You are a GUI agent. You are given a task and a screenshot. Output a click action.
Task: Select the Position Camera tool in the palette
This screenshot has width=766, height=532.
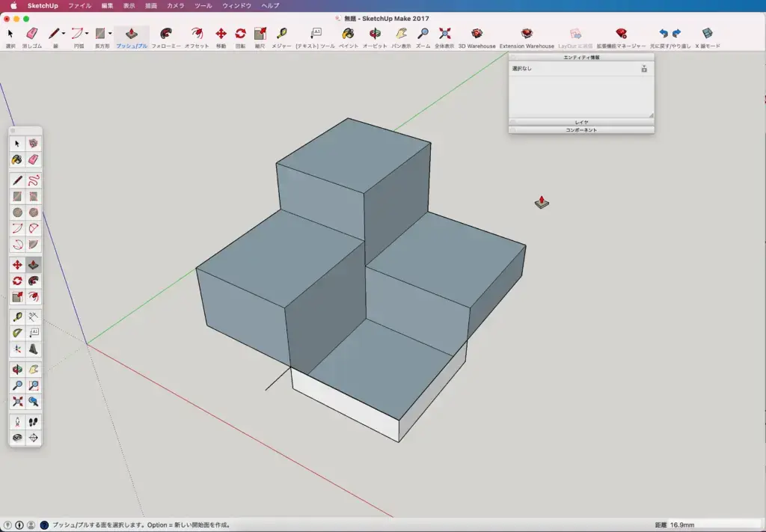click(18, 421)
